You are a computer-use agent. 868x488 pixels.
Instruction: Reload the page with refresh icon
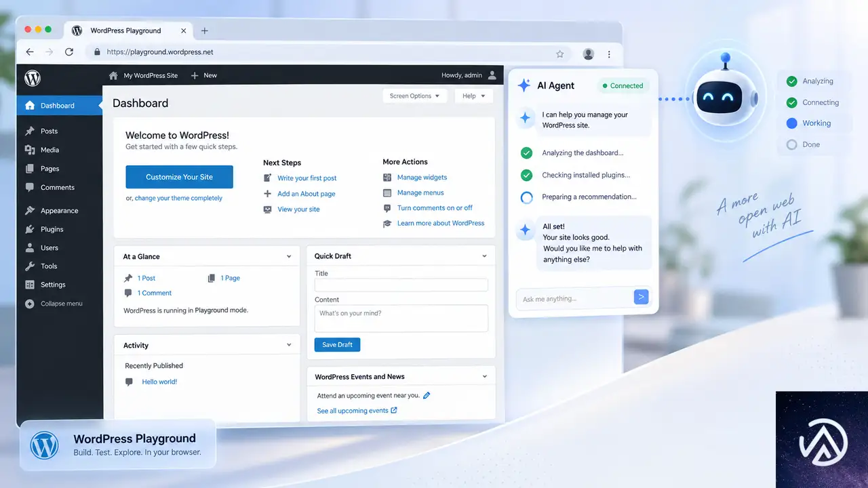click(x=69, y=52)
